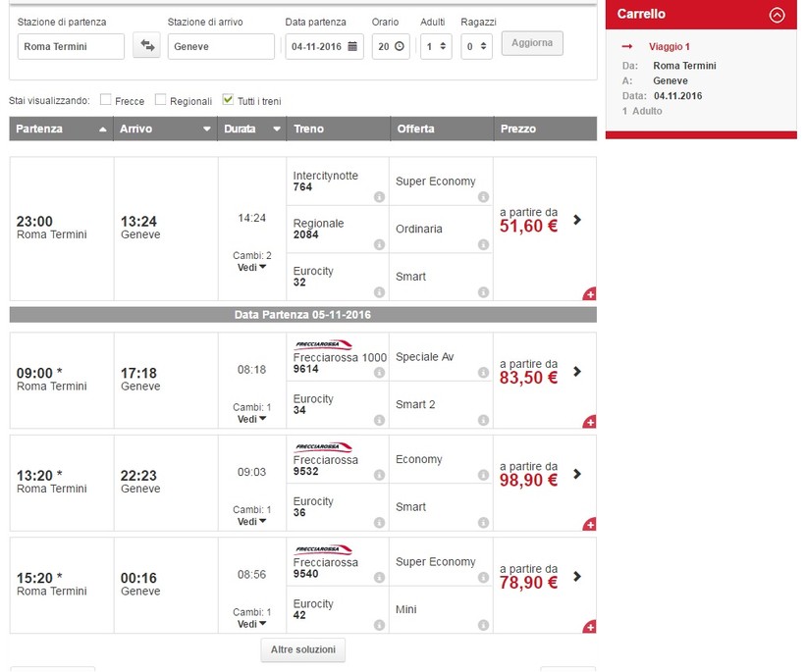Add 51,60 € journey with red plus
Screen dimensions: 805x672
(589, 293)
